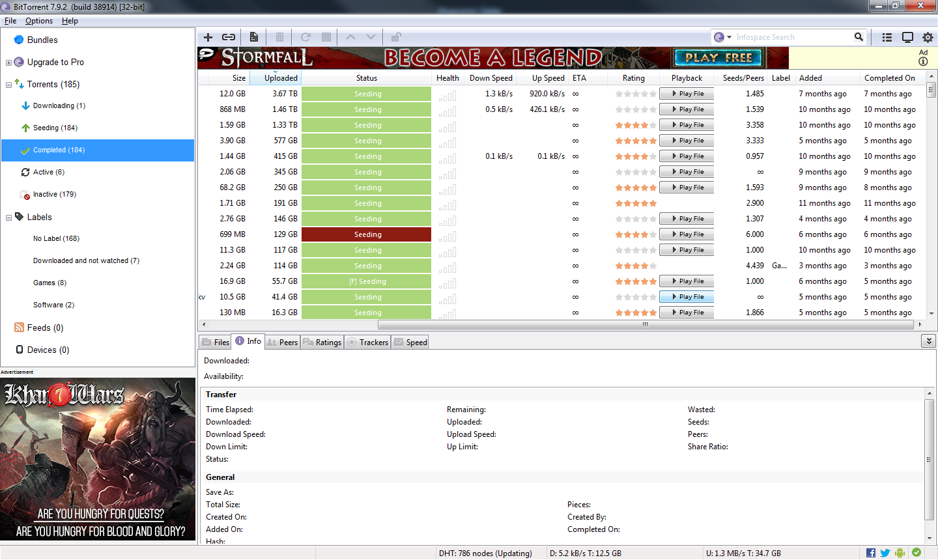Open Facebook icon in status bar
The image size is (938, 560).
(871, 553)
